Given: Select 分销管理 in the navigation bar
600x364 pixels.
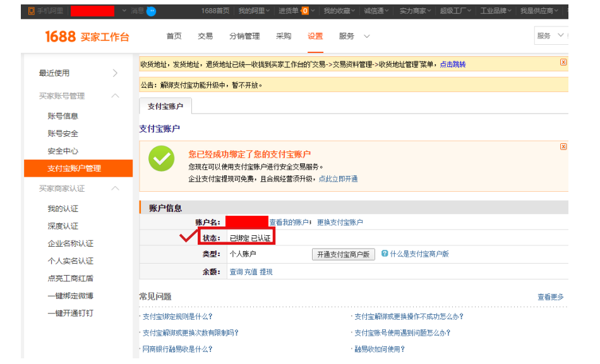Looking at the screenshot, I should coord(244,36).
